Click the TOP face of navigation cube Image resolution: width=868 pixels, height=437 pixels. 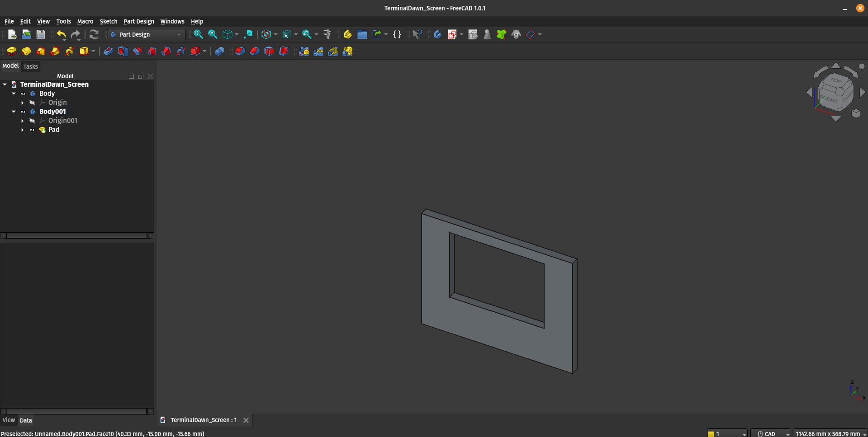click(836, 80)
